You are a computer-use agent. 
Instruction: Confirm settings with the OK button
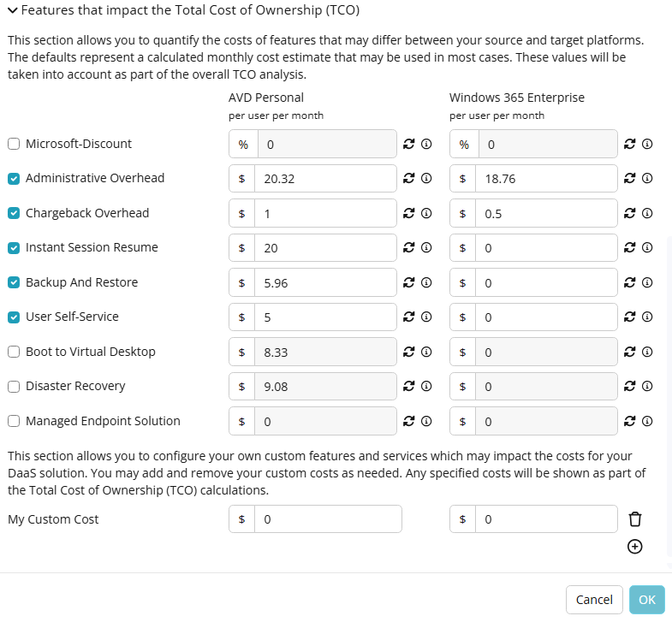tap(647, 600)
